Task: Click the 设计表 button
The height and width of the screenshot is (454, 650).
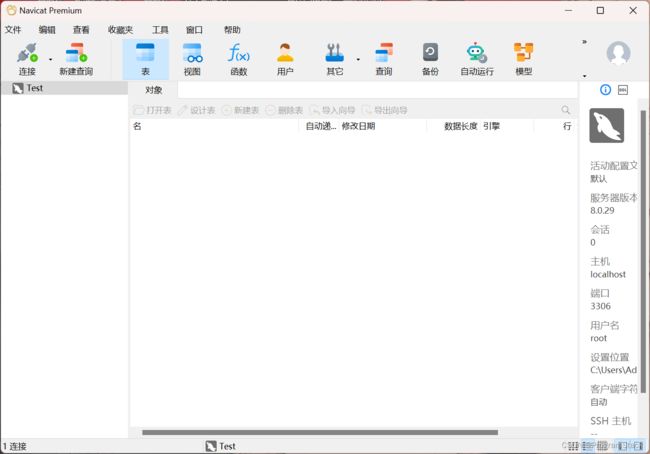Action: pyautogui.click(x=196, y=110)
